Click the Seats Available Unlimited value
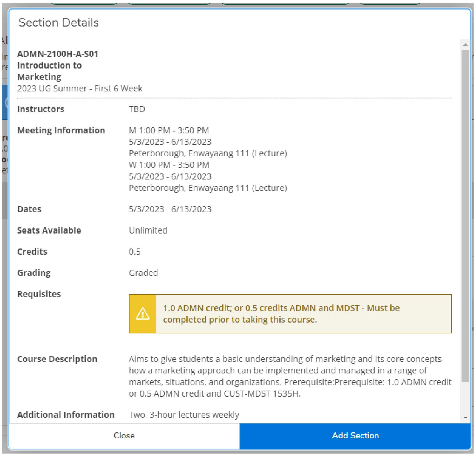Viewport: 476px width, 455px height. (148, 230)
